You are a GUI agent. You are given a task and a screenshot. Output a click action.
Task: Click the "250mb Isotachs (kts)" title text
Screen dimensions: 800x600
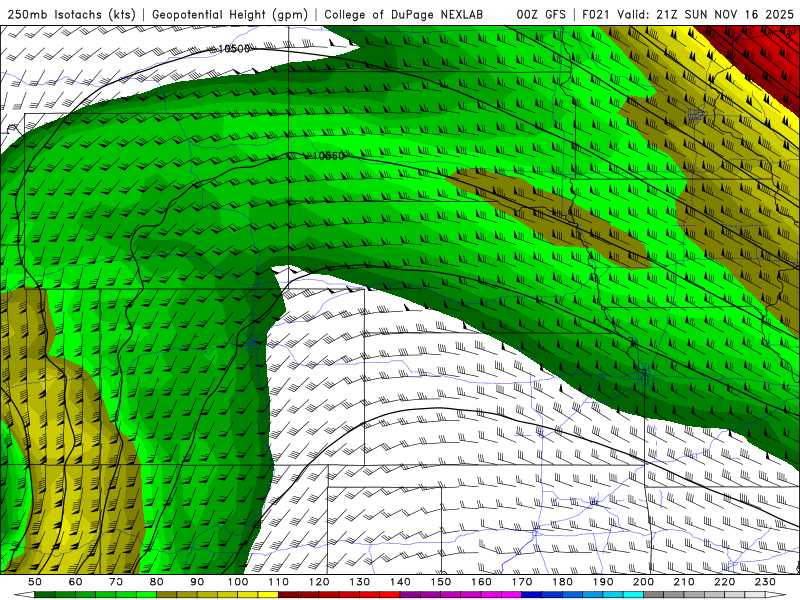pyautogui.click(x=71, y=15)
